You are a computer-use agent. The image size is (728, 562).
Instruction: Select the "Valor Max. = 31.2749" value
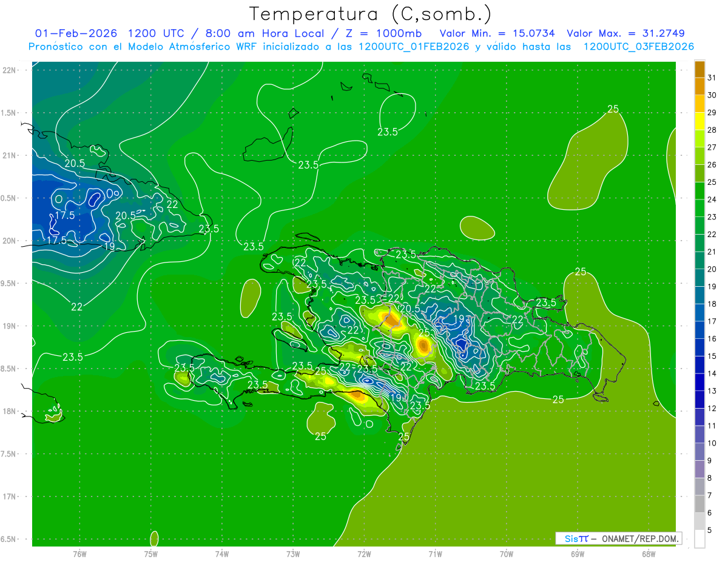point(625,33)
